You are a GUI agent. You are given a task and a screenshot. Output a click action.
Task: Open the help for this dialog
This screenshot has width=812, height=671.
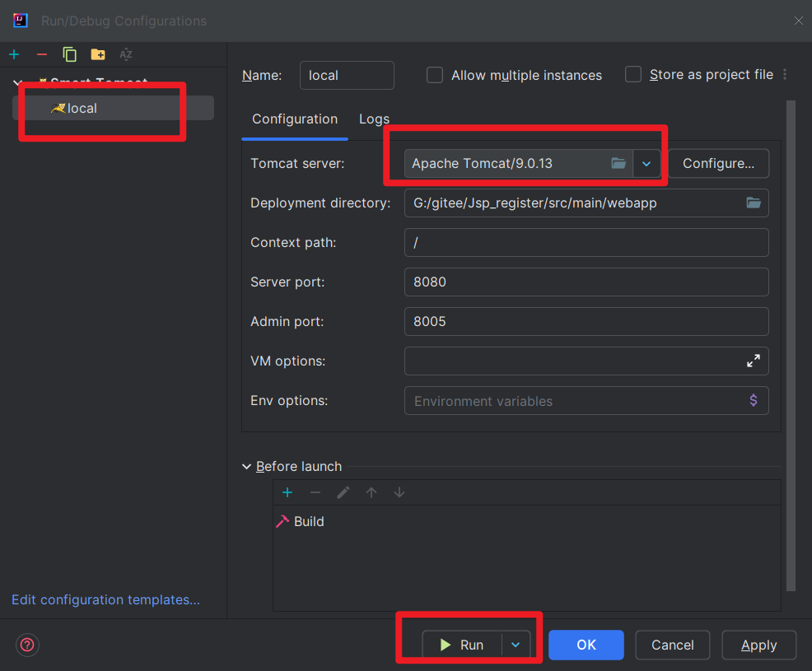(x=27, y=645)
